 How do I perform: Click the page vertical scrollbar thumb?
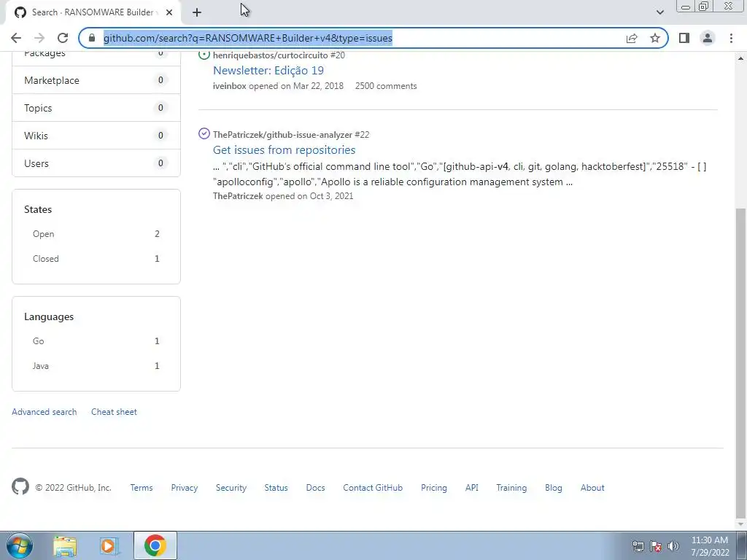[741, 362]
